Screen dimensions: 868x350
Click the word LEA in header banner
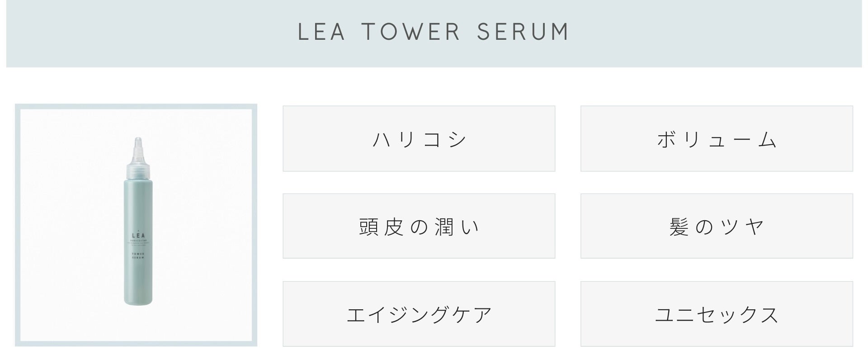(x=321, y=32)
